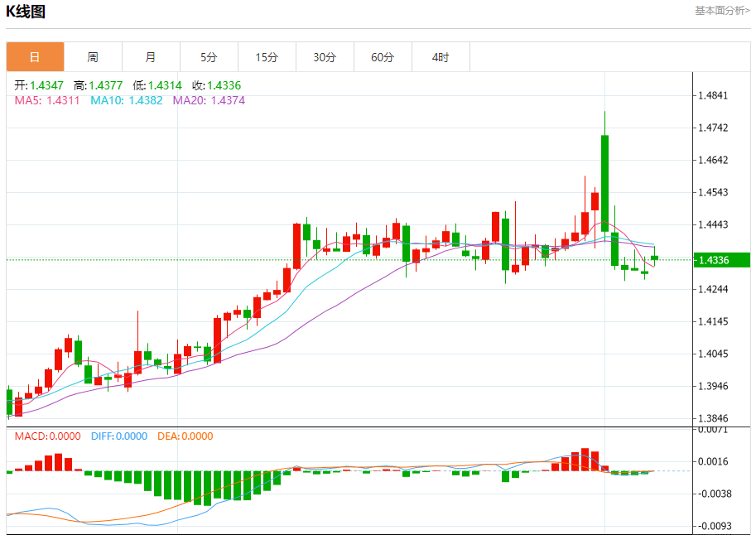Screen dimensions: 756x535
Task: Click the MA20: 1.4374 indicator label
Action: [209, 100]
